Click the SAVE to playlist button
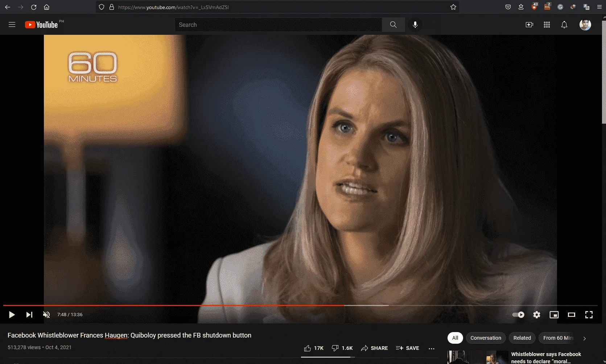 tap(407, 348)
